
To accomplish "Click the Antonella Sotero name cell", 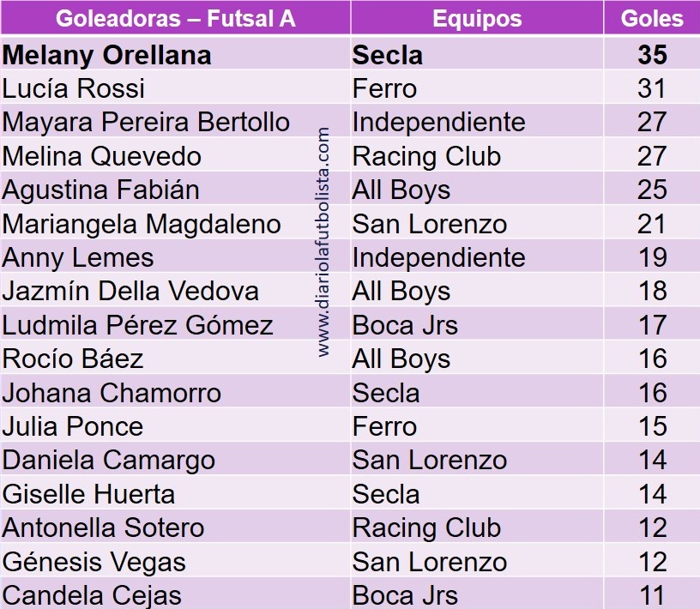I will tap(103, 528).
